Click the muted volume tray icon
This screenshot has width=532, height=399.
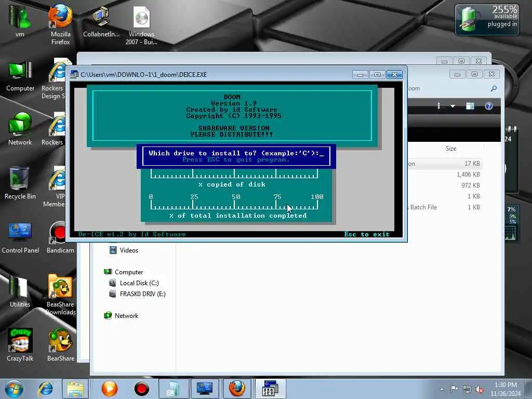(480, 390)
